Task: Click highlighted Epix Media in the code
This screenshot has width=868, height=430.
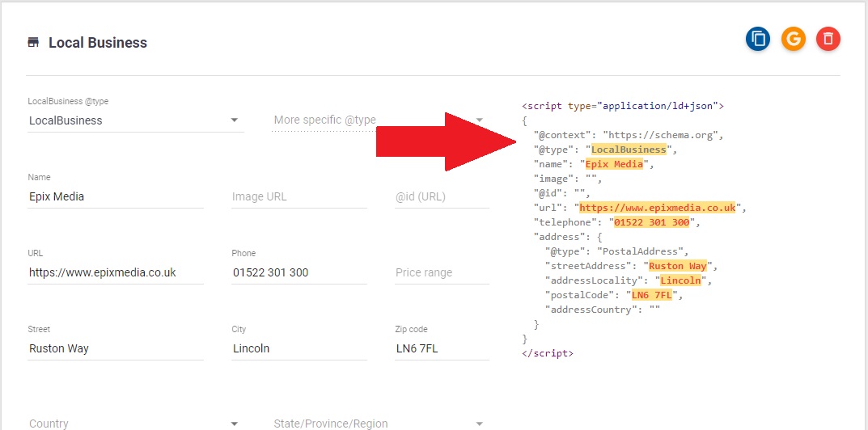Action: [x=615, y=164]
